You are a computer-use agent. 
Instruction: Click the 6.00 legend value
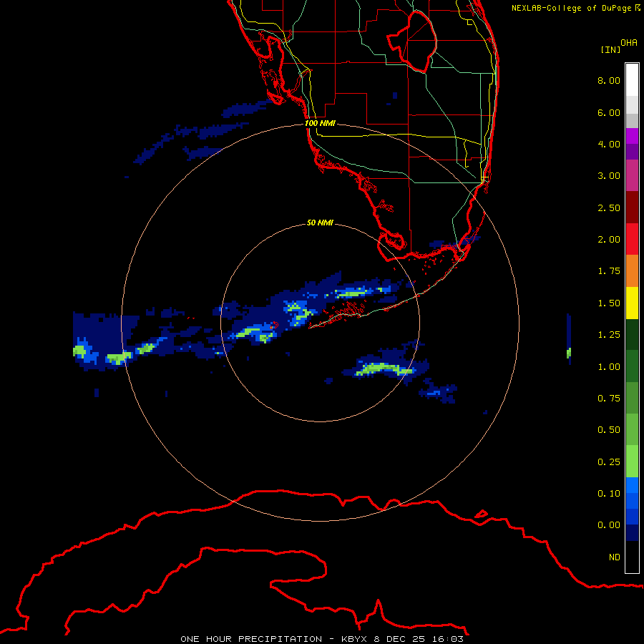coord(609,112)
